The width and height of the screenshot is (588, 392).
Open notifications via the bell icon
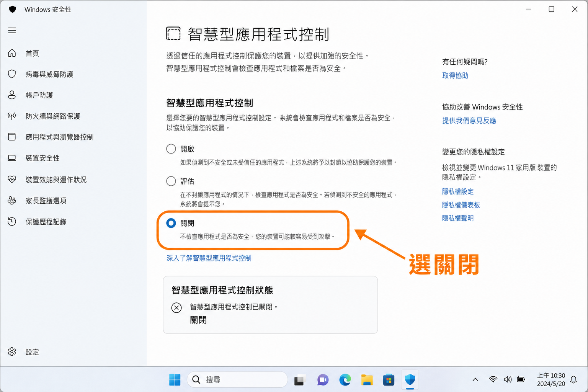[573, 379]
